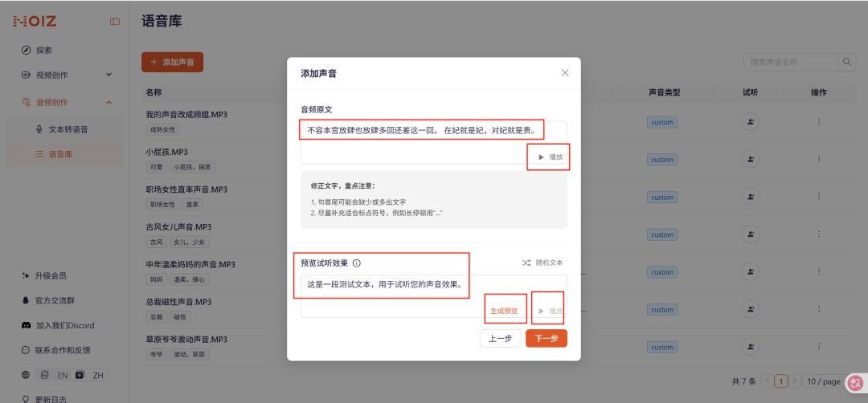The width and height of the screenshot is (868, 403).
Task: Click next page arrow
Action: pyautogui.click(x=795, y=381)
